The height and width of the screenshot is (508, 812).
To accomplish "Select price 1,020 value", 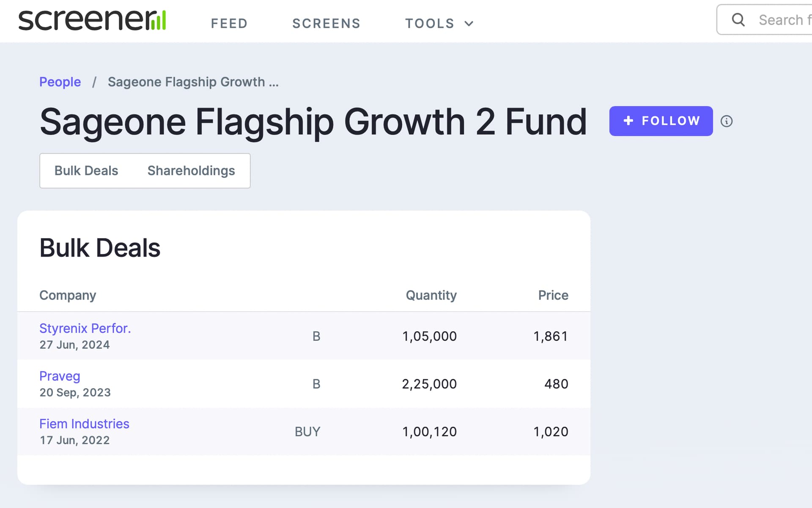I will pos(551,432).
